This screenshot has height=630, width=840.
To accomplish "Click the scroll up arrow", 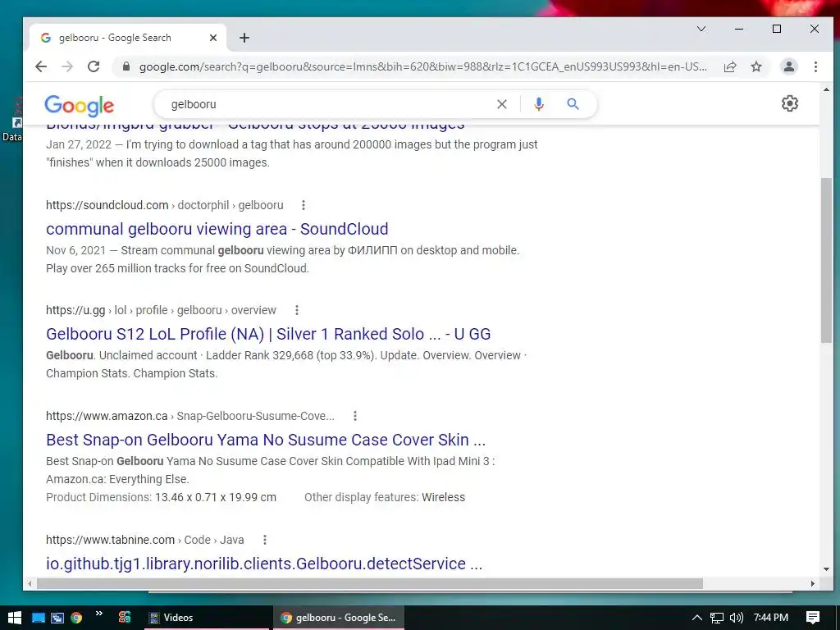I will 826,89.
